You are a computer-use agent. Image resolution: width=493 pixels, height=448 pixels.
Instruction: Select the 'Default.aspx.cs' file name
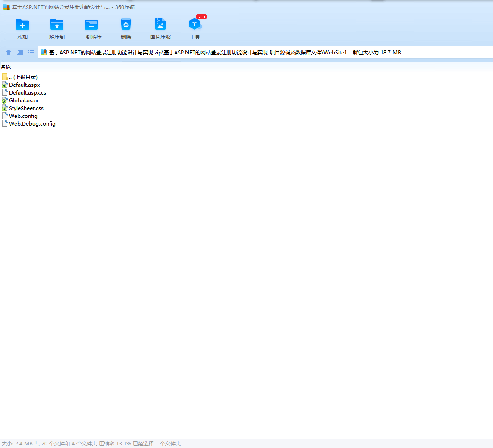(28, 92)
